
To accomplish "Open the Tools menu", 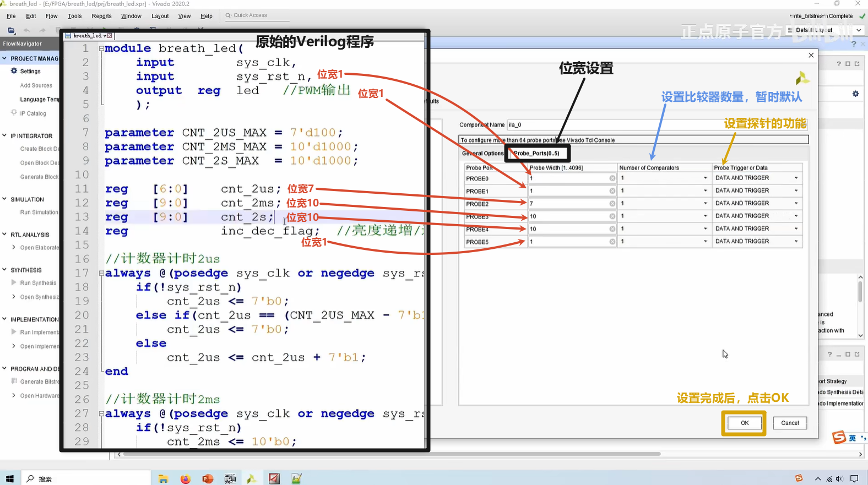I will (74, 16).
